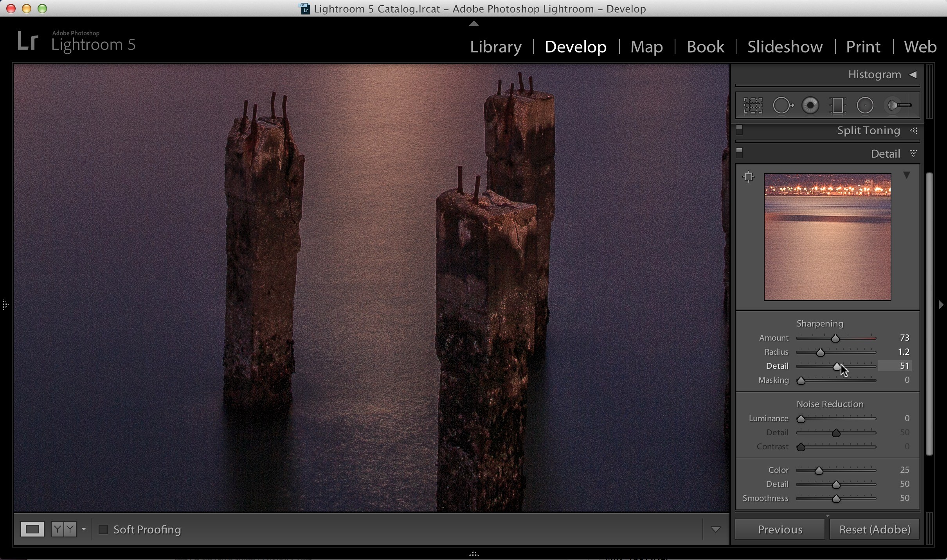Click the Sharpening section label

pyautogui.click(x=820, y=323)
